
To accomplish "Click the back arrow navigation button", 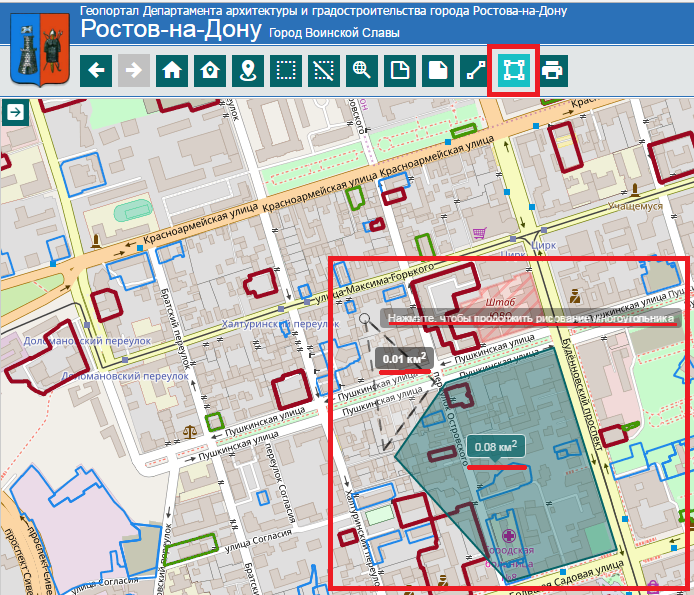I will coord(96,70).
